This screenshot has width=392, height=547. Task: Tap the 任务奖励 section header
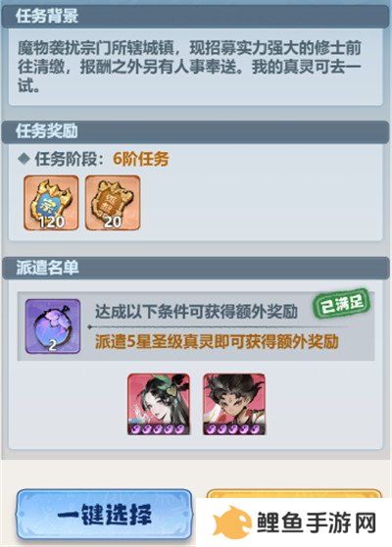(47, 131)
